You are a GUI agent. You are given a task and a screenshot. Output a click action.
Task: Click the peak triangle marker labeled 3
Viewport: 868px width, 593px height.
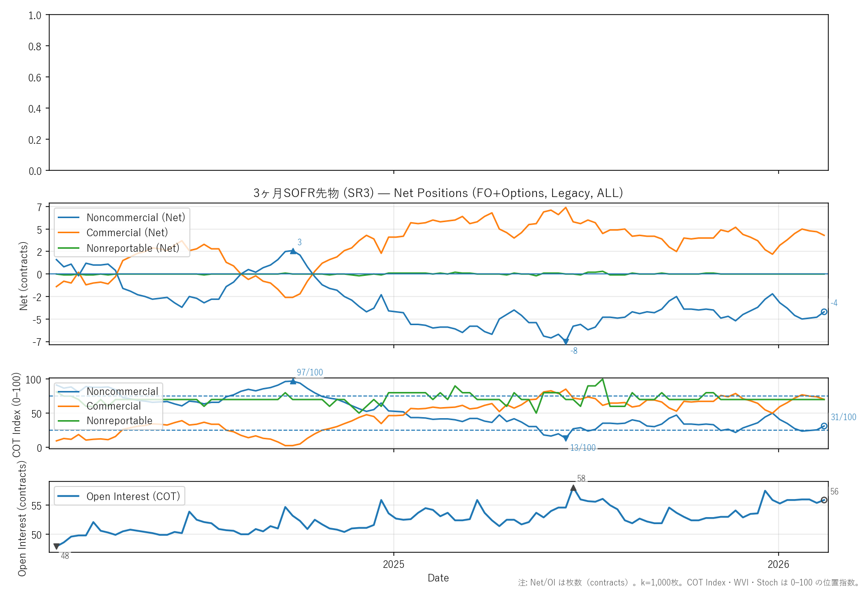coord(293,251)
